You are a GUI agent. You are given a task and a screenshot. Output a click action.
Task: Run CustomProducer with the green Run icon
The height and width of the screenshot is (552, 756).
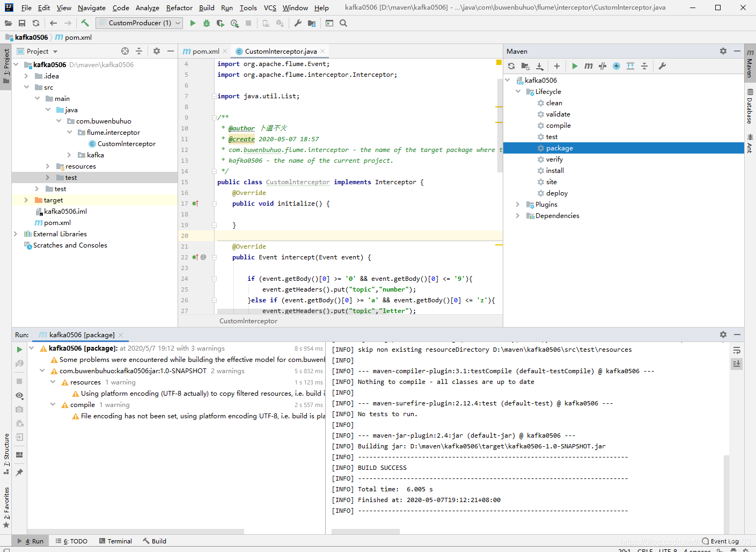[193, 23]
